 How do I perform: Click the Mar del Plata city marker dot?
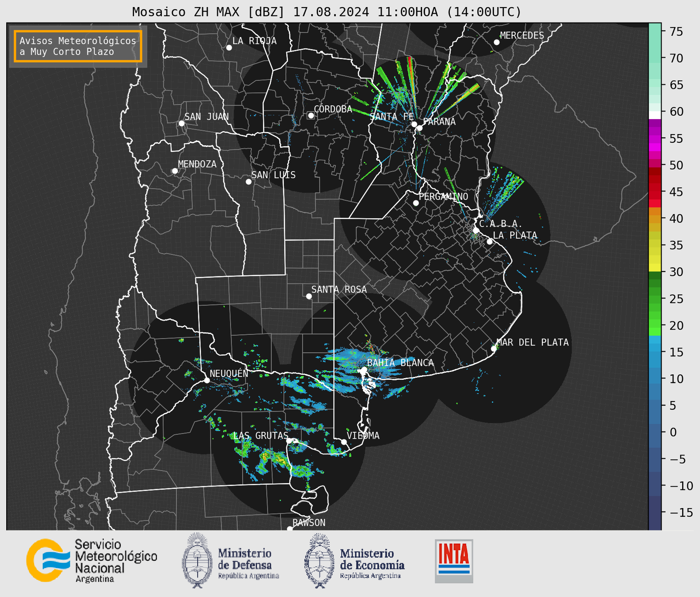click(494, 349)
